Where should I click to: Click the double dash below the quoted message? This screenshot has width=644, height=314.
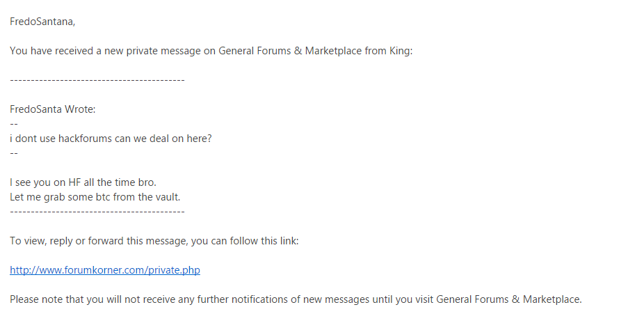[x=14, y=152]
